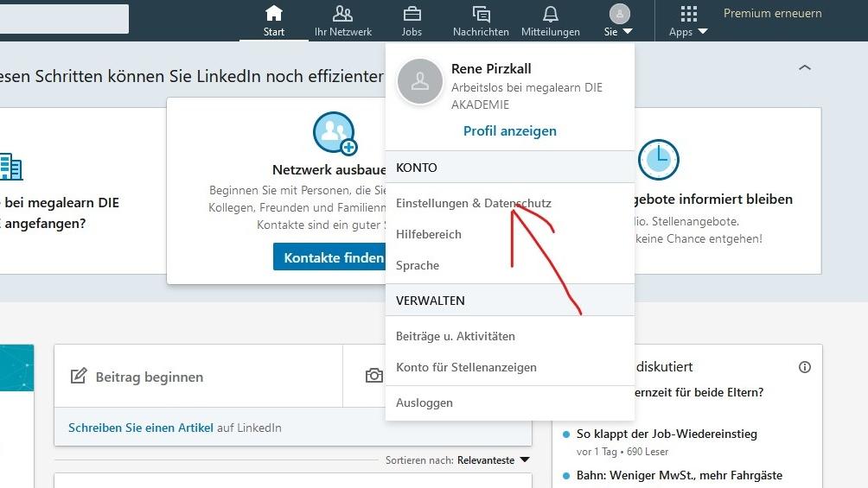Click the camera icon in the post box
The image size is (868, 488).
click(374, 376)
